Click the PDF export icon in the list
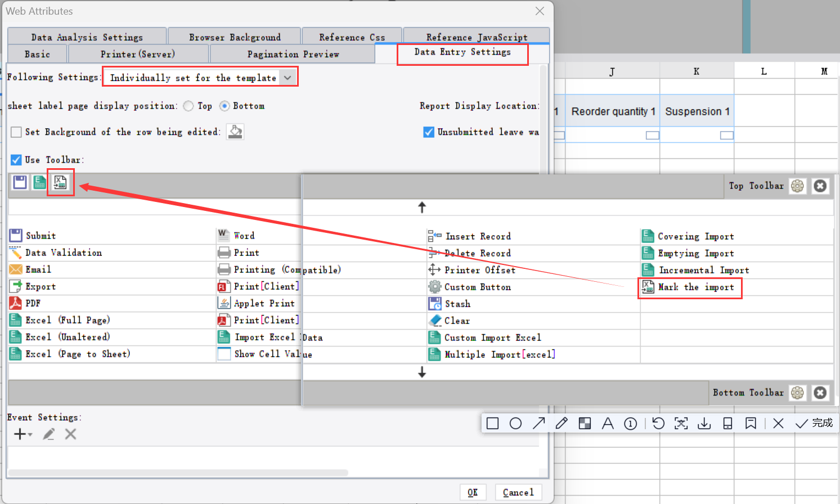 pos(16,303)
